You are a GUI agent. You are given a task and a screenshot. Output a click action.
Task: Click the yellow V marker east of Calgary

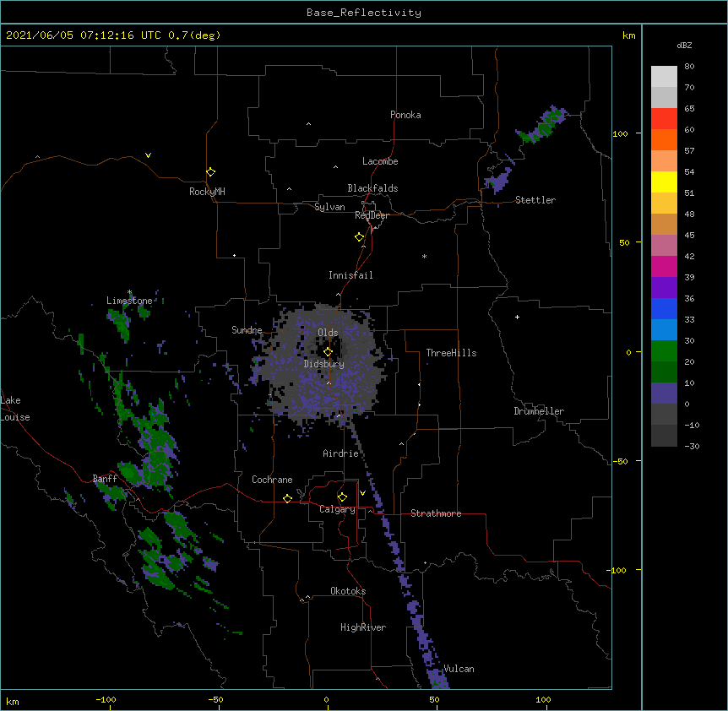[x=362, y=493]
